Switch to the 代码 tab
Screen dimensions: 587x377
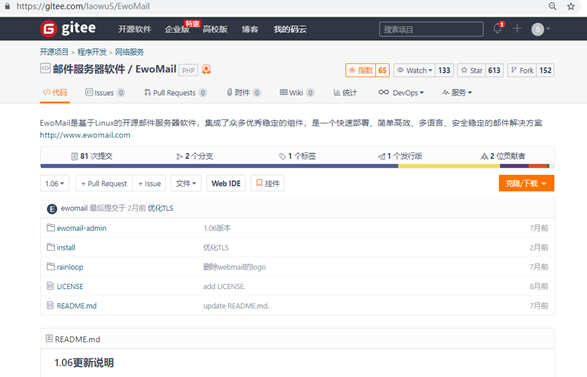[x=55, y=92]
